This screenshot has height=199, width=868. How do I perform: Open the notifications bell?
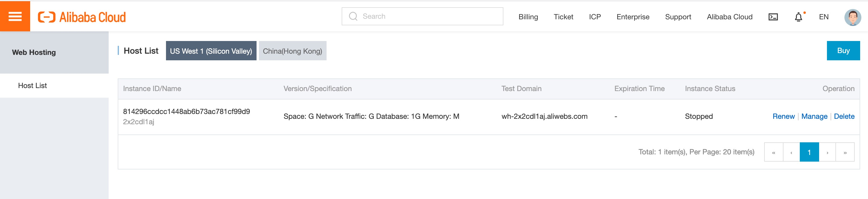799,17
